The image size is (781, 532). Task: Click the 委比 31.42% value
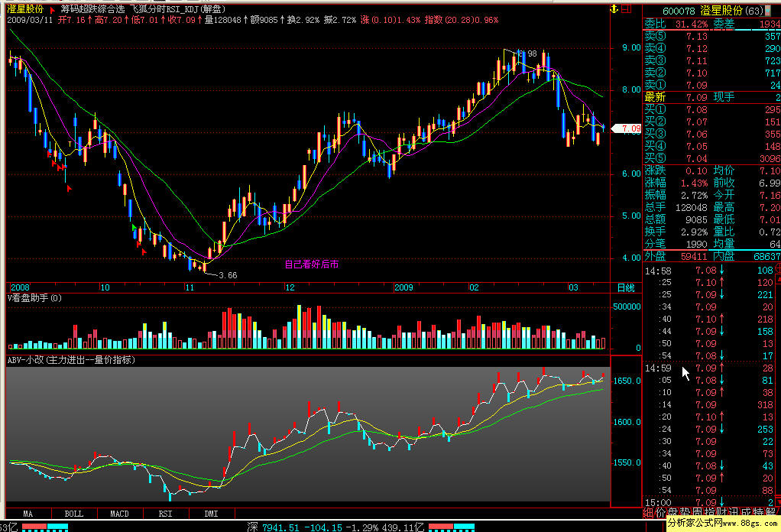(x=692, y=24)
